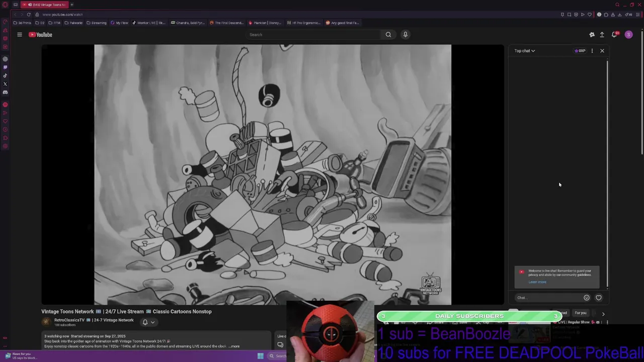Open the settings-style icon beside the upload arrow
Image resolution: width=644 pixels, height=362 pixels.
tap(592, 35)
